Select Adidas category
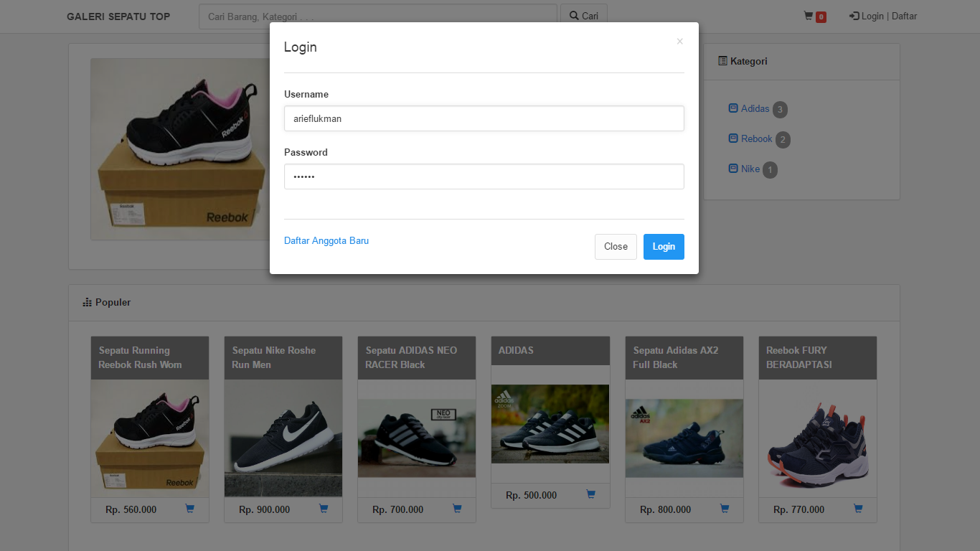 pyautogui.click(x=755, y=109)
